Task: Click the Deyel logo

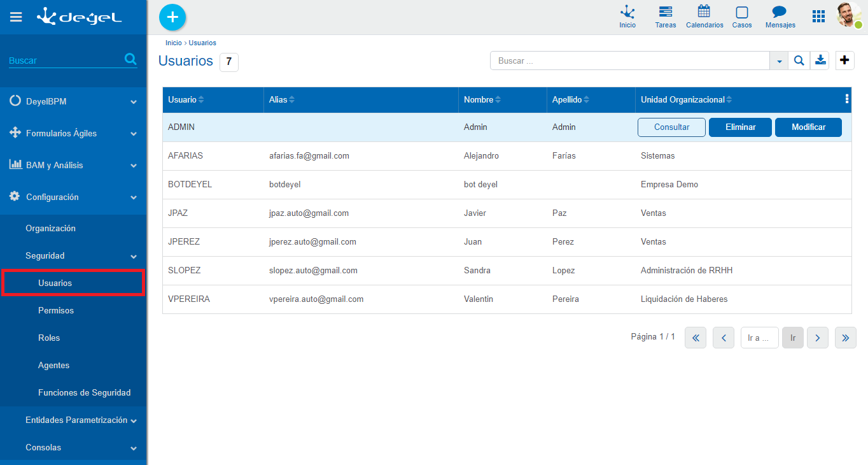Action: tap(80, 17)
